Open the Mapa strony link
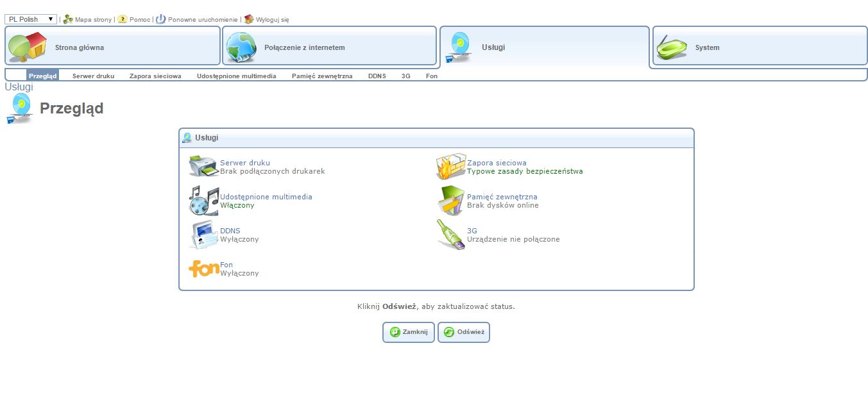The width and height of the screenshot is (868, 400). [x=93, y=20]
